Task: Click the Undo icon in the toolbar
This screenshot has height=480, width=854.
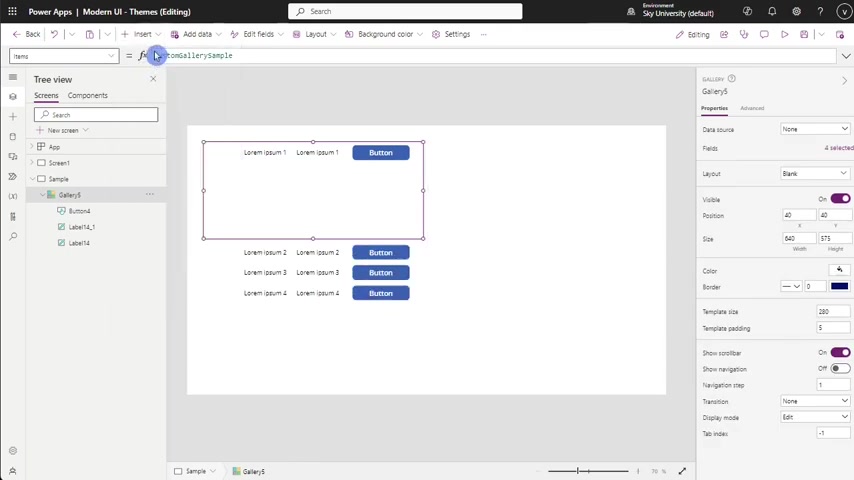Action: coord(54,34)
